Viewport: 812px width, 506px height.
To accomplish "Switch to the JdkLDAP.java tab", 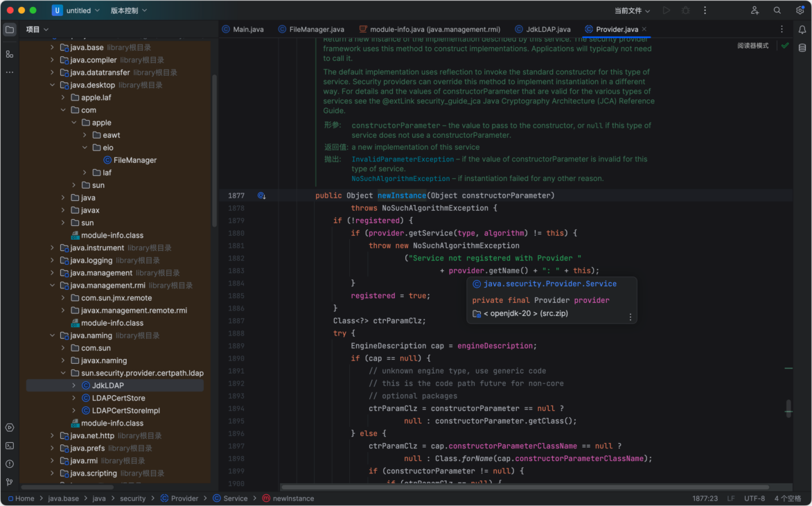I will pos(542,30).
